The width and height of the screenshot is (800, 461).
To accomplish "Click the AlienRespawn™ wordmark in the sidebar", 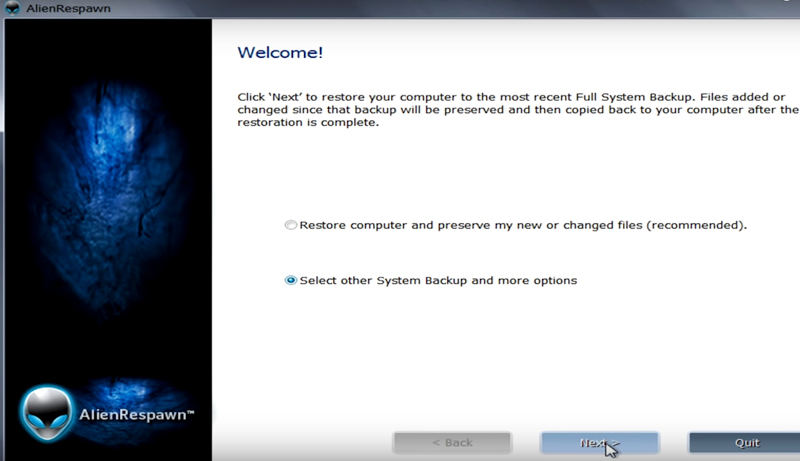I will click(137, 415).
